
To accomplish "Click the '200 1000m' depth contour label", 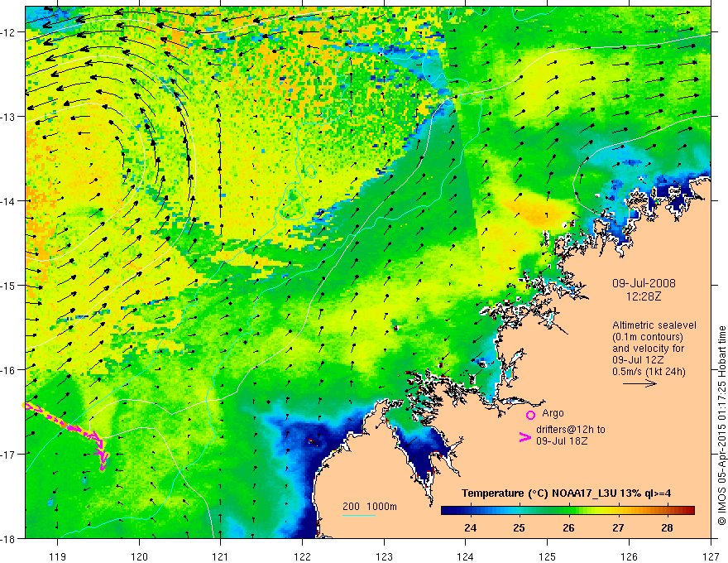I will click(x=370, y=507).
